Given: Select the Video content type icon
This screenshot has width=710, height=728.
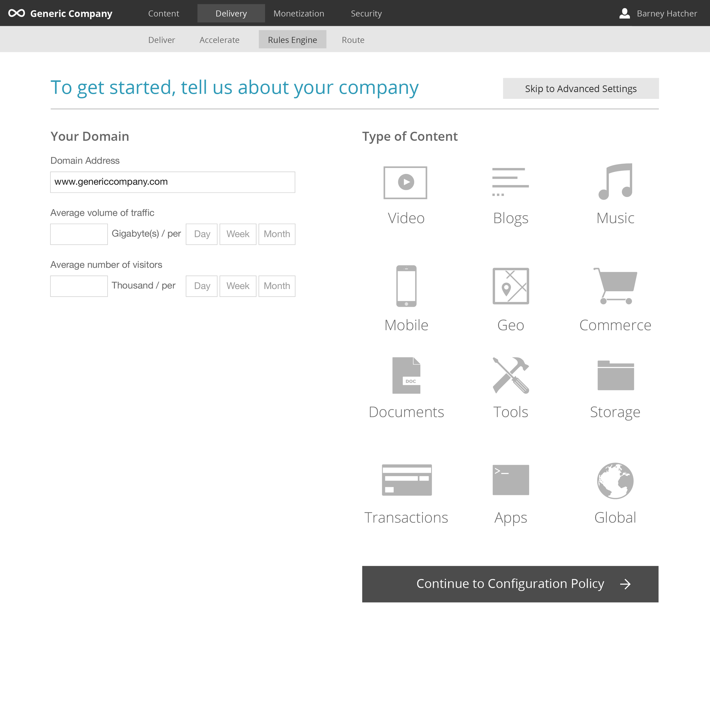Looking at the screenshot, I should click(405, 182).
